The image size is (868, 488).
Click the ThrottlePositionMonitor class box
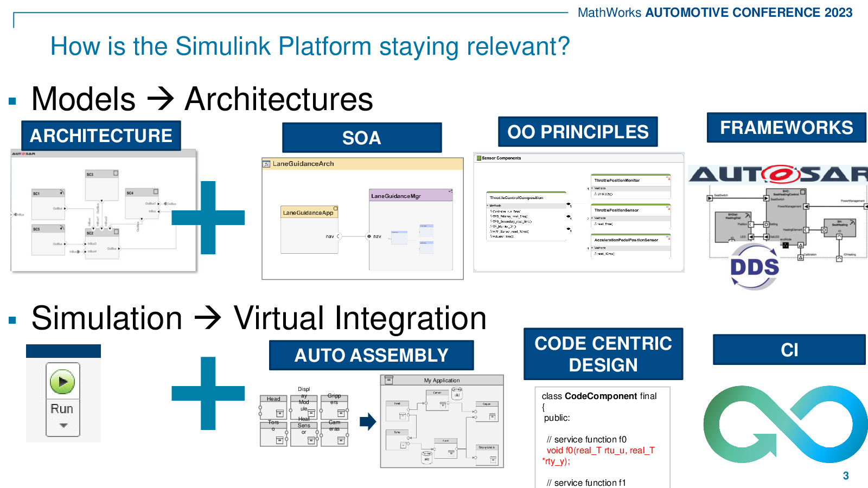(x=630, y=186)
